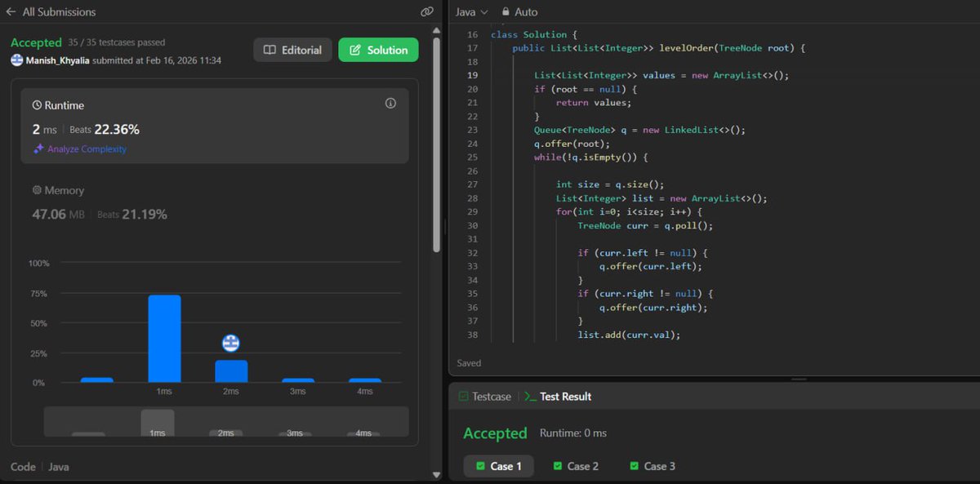
Task: Open Manish_Khyalia user profile link
Action: click(x=57, y=60)
